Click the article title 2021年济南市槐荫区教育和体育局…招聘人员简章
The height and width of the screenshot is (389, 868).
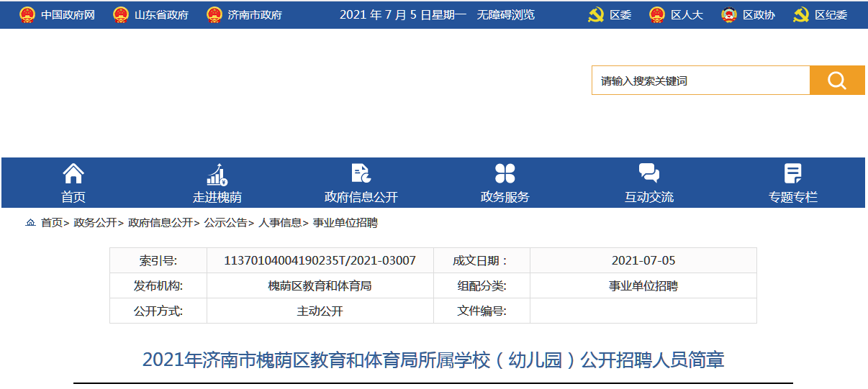[433, 360]
